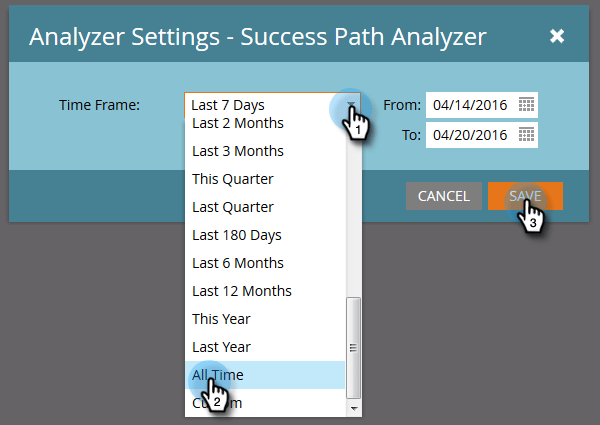Click the dropdown list scrollbar thumb
Viewport: 600px width, 425px height.
coord(354,348)
